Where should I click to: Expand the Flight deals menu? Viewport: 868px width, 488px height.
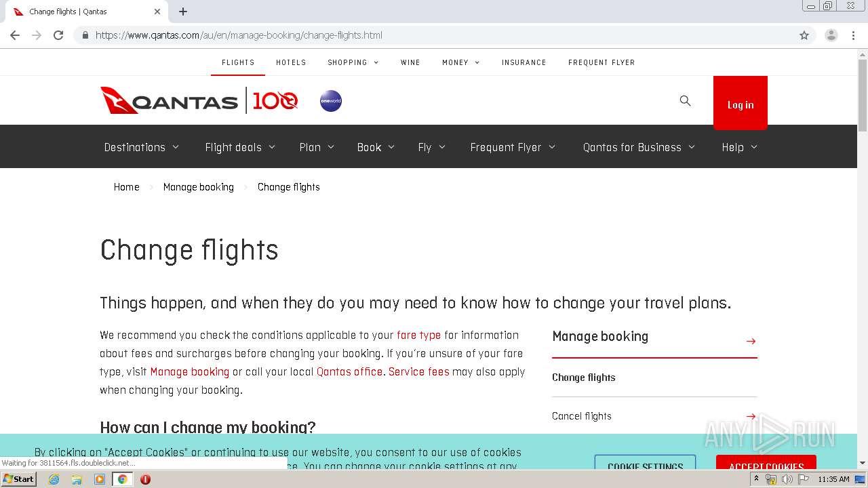click(x=240, y=147)
